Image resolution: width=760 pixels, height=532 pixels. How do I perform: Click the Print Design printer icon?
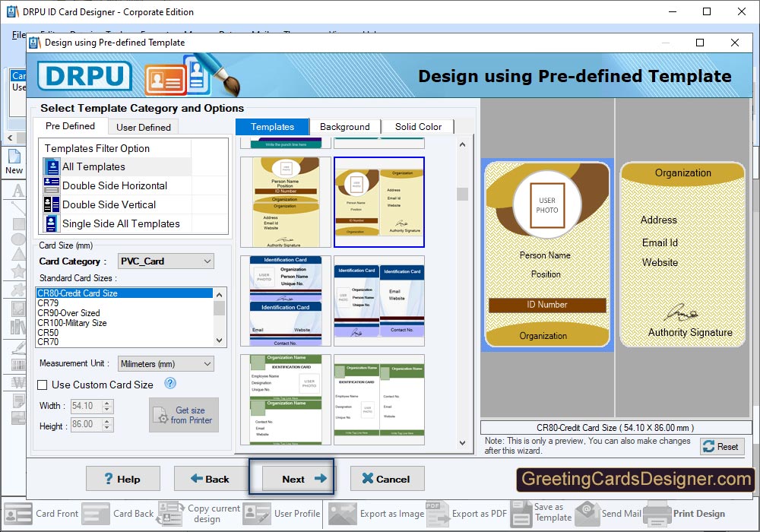[657, 514]
